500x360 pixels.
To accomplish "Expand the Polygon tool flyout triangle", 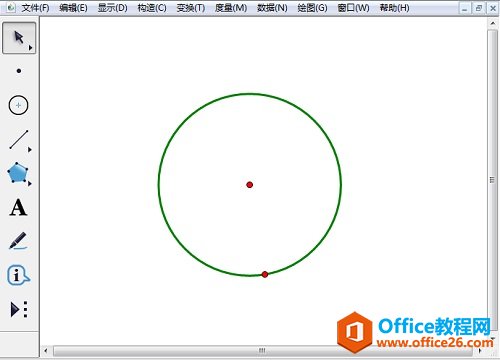I will [30, 183].
